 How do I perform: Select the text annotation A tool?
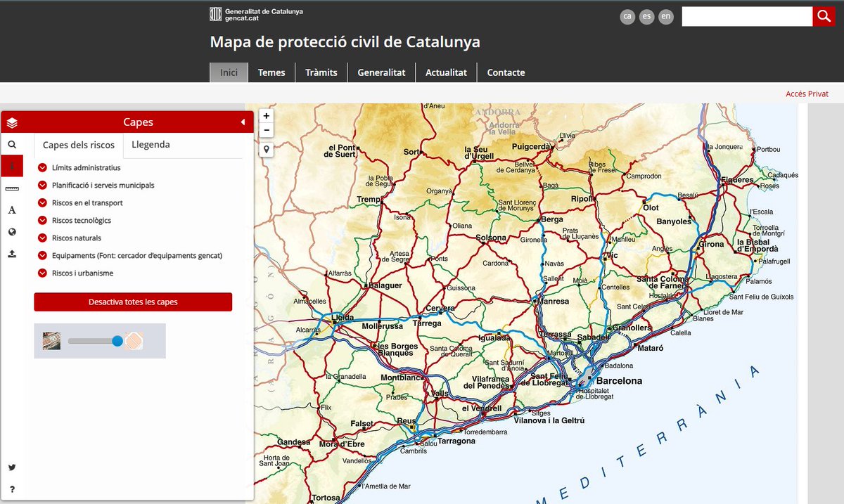12,210
